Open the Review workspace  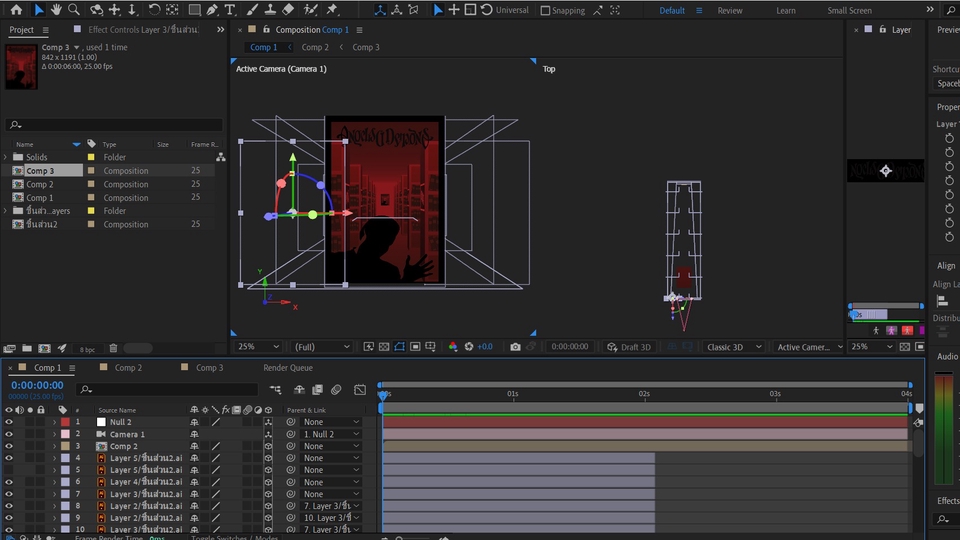730,11
